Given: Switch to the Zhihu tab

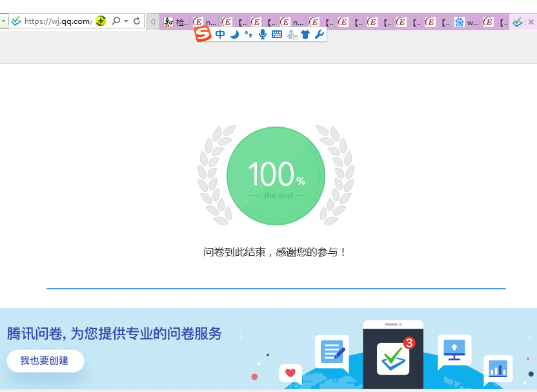Looking at the screenshot, I should (176, 22).
